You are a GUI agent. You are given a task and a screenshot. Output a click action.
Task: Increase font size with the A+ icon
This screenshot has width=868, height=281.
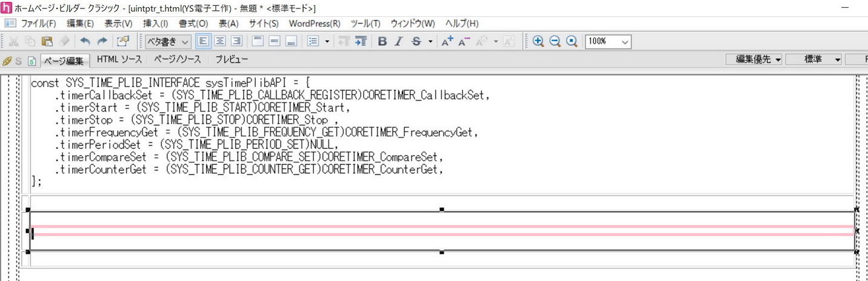[x=447, y=41]
